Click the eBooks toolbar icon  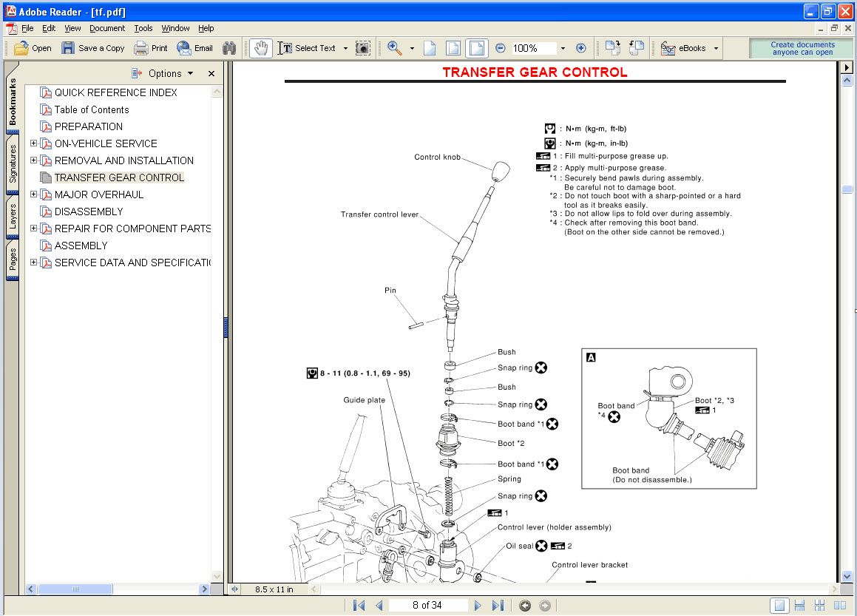(x=668, y=48)
